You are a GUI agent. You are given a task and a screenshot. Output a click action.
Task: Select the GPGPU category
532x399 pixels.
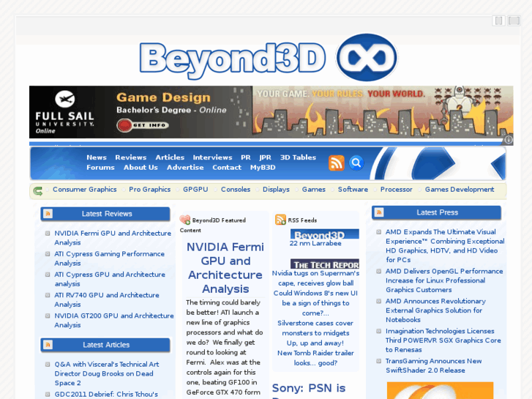pos(195,190)
